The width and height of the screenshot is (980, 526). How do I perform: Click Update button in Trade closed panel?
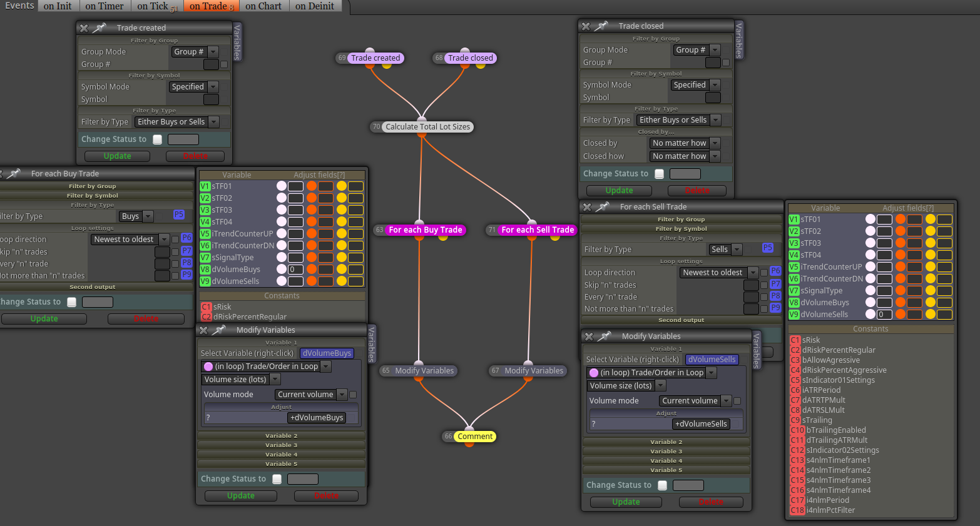[619, 191]
